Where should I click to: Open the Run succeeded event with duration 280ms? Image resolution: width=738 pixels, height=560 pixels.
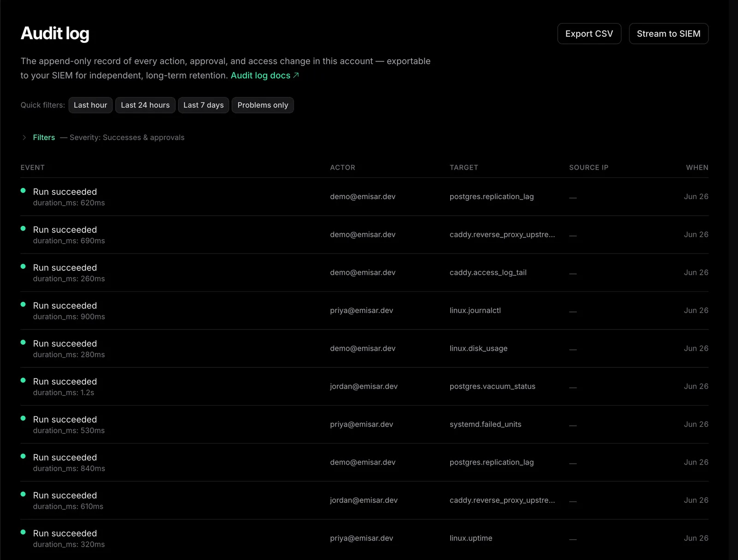[364, 348]
